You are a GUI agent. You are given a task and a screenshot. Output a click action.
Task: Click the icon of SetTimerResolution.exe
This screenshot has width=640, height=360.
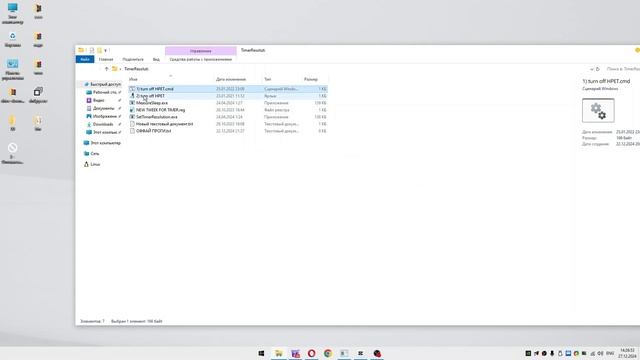(132, 117)
